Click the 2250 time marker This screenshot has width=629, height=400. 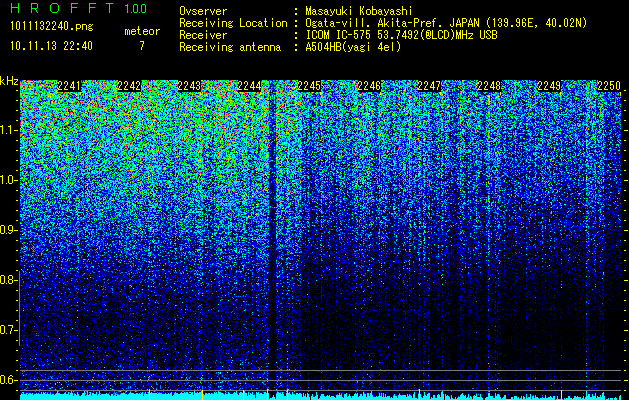coord(609,86)
